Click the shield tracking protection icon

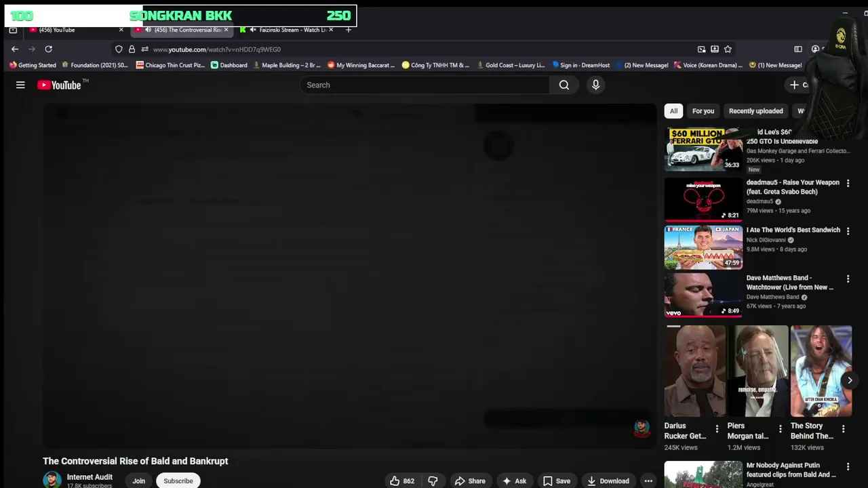(119, 49)
